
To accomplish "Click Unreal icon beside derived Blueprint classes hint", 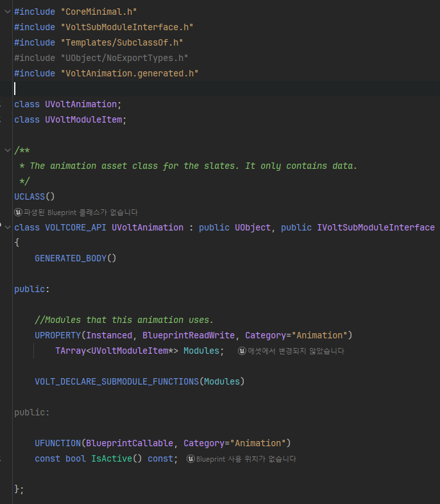I will pyautogui.click(x=18, y=213).
